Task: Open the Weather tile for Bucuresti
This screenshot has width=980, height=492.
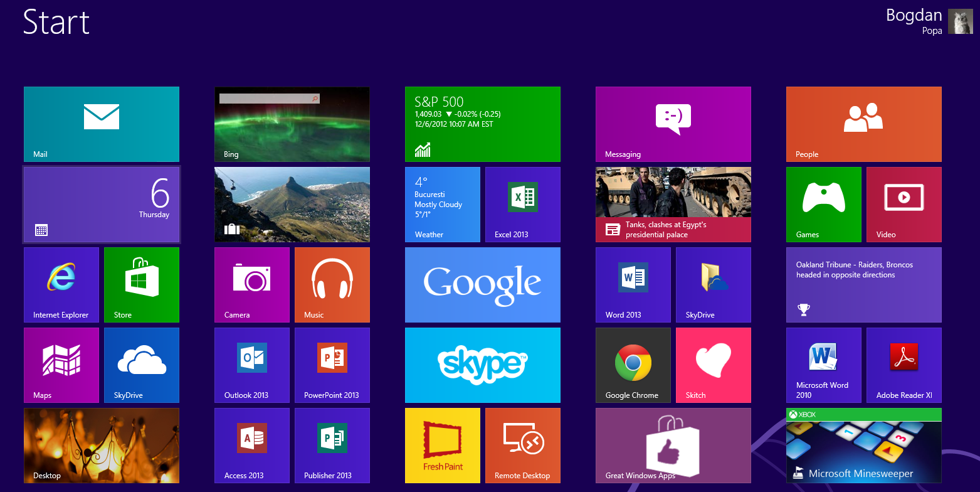Action: 443,205
